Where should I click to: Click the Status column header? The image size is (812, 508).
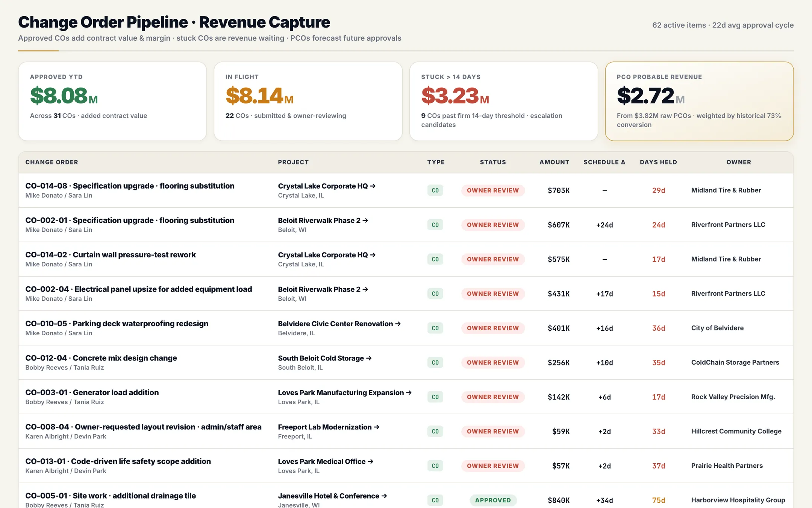493,162
